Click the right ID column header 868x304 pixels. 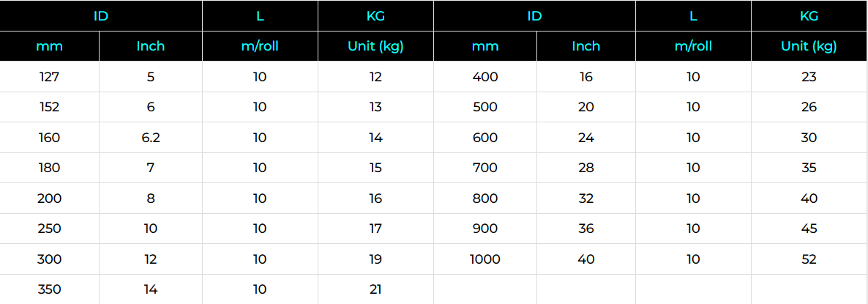coord(534,16)
